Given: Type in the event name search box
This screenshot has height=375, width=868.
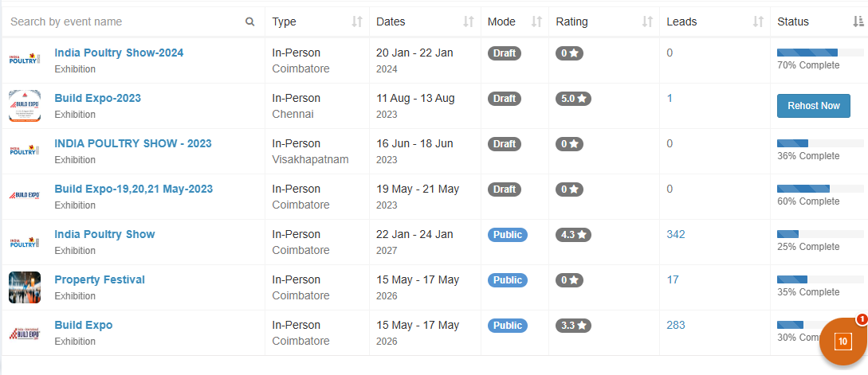Looking at the screenshot, I should pyautogui.click(x=124, y=22).
